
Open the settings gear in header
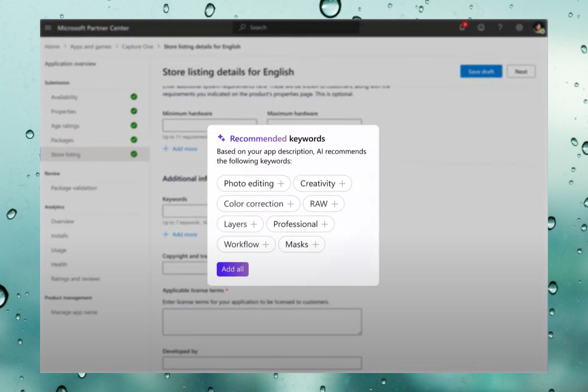pyautogui.click(x=519, y=28)
